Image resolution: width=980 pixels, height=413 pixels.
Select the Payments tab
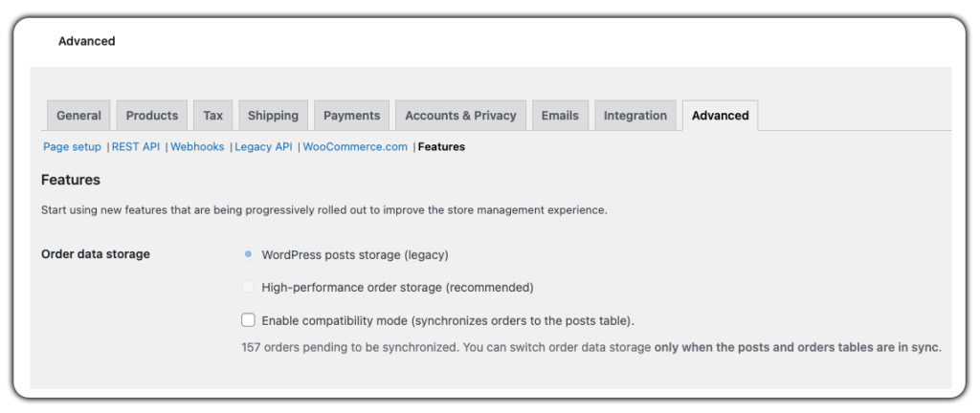point(351,116)
